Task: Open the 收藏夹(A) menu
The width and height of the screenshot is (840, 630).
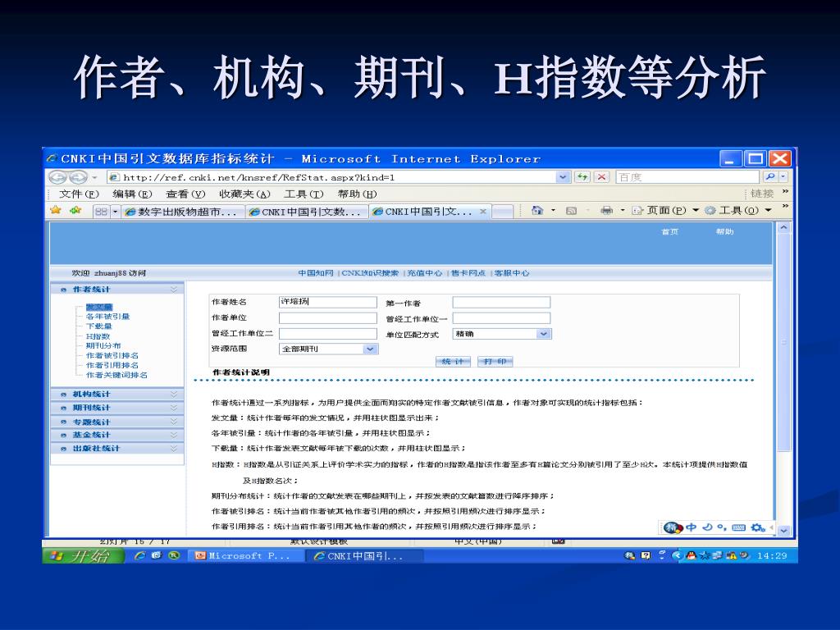Action: 244,194
